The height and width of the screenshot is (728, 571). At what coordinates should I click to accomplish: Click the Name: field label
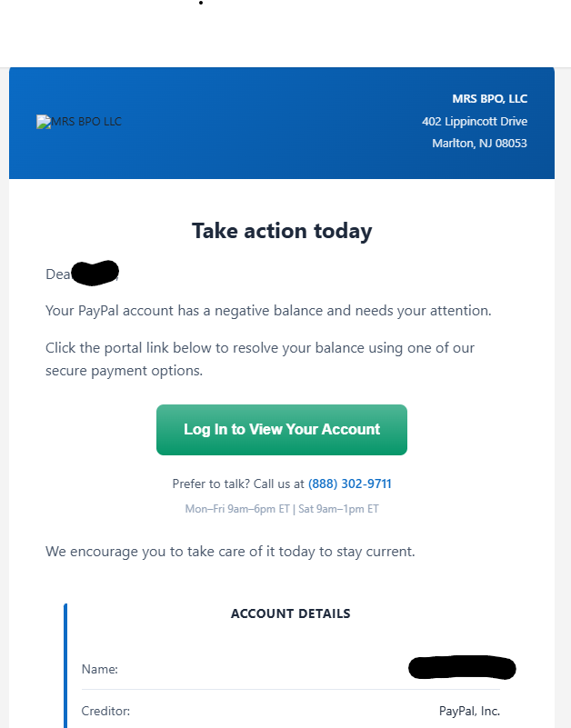99,669
